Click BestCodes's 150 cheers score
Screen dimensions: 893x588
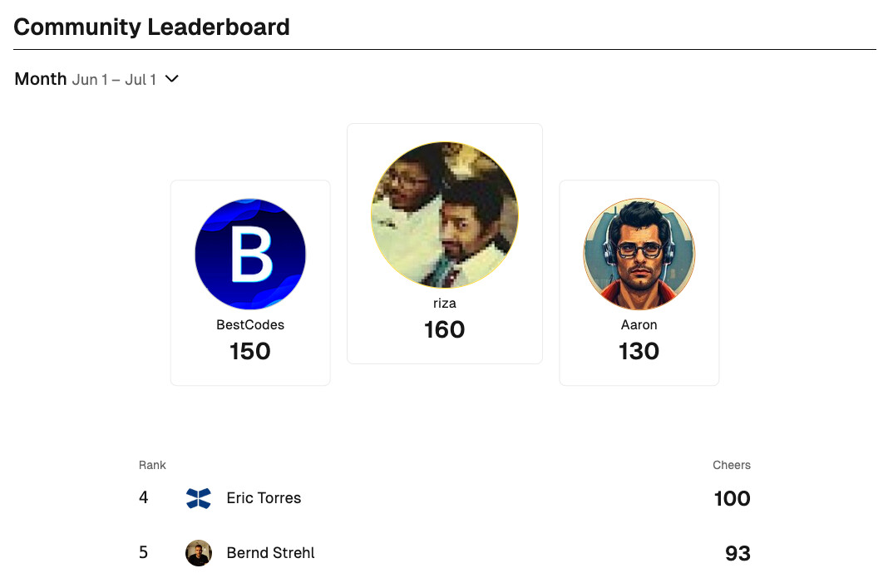(x=250, y=351)
